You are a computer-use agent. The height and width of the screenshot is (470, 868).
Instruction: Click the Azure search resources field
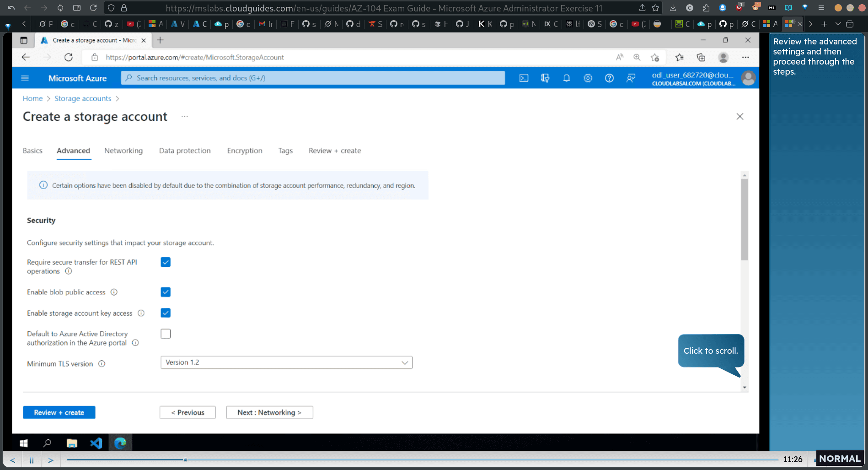pos(313,78)
